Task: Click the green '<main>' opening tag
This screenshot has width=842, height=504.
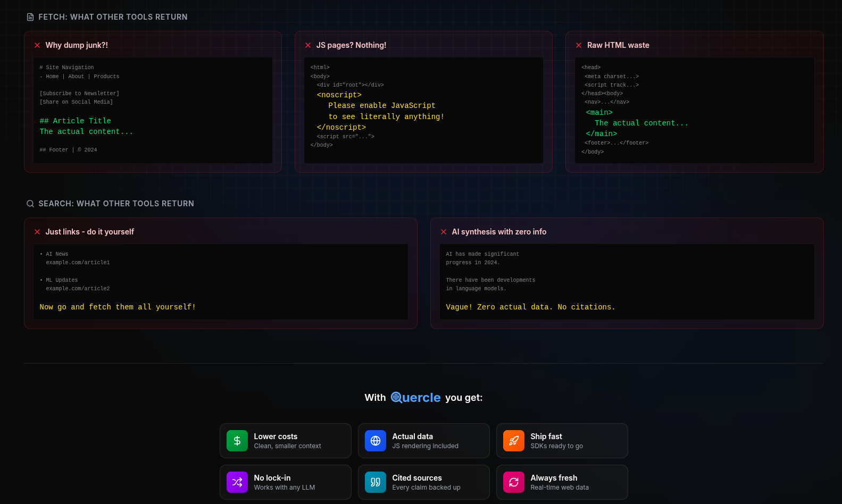Action: 599,113
